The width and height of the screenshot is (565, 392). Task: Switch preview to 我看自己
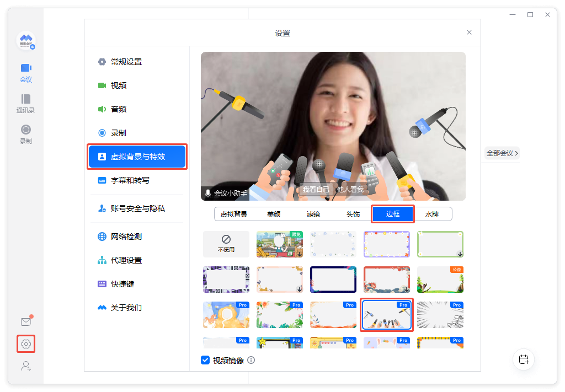tap(316, 190)
